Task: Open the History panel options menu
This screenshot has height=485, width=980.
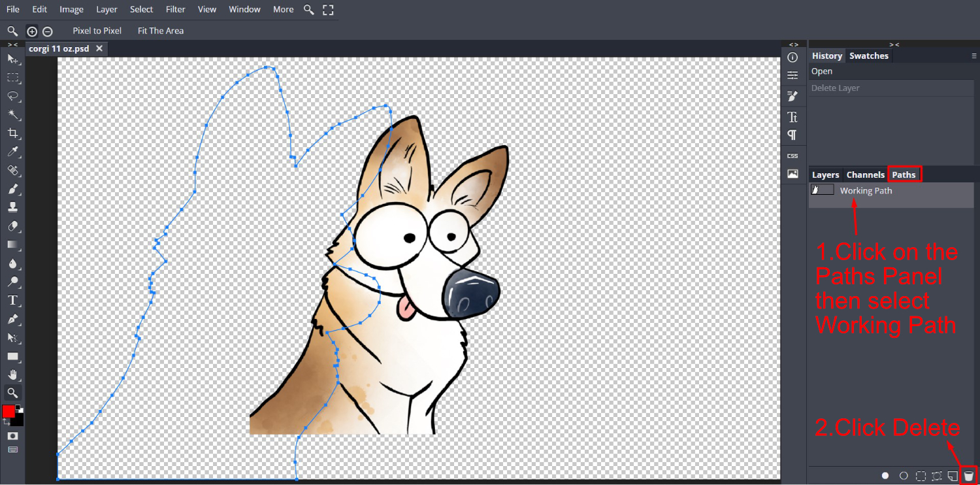Action: [x=973, y=56]
